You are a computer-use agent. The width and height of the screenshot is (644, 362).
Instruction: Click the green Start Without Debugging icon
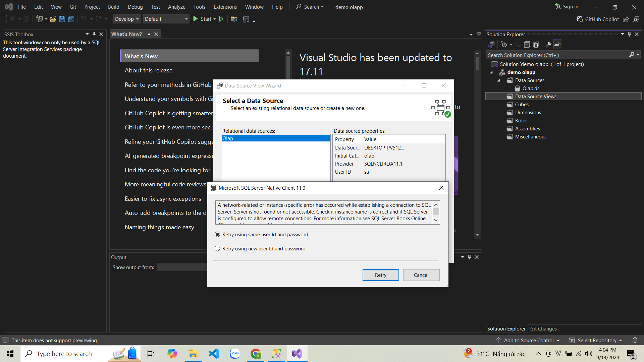(x=221, y=19)
